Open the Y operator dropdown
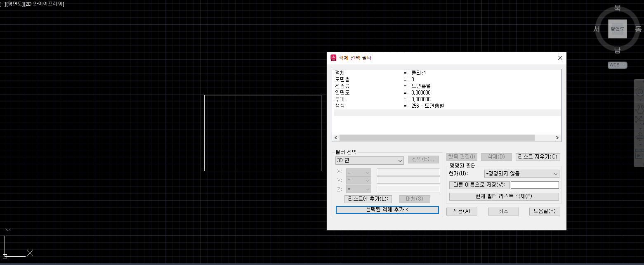This screenshot has height=265, width=644. [359, 180]
